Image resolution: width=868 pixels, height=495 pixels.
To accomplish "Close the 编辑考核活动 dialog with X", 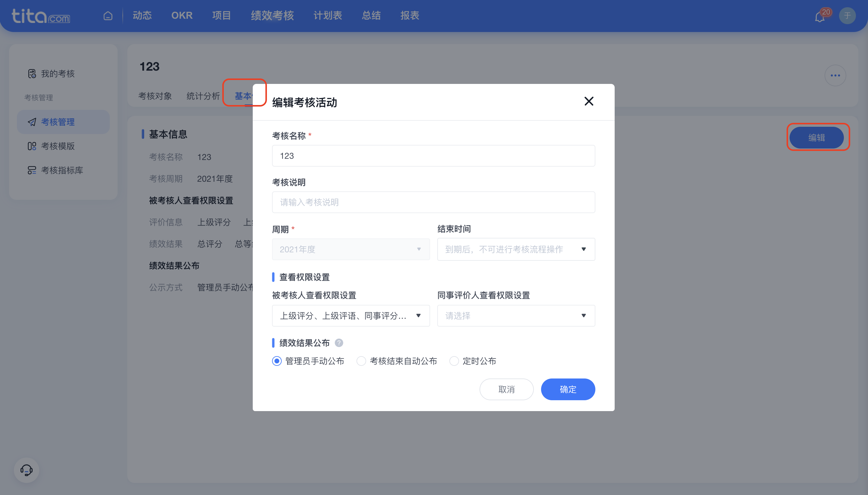I will pyautogui.click(x=588, y=101).
